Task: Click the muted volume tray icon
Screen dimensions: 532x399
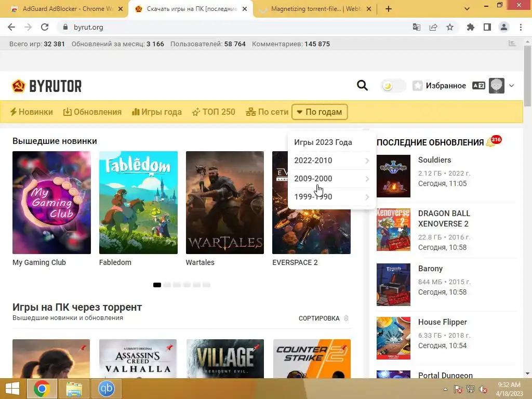Action: coord(483,389)
